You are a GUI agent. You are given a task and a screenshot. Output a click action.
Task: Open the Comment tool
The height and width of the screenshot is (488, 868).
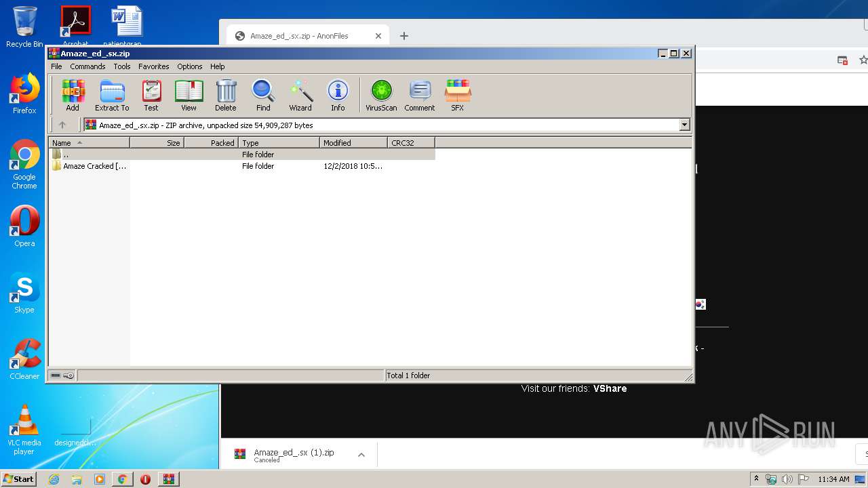(x=420, y=95)
